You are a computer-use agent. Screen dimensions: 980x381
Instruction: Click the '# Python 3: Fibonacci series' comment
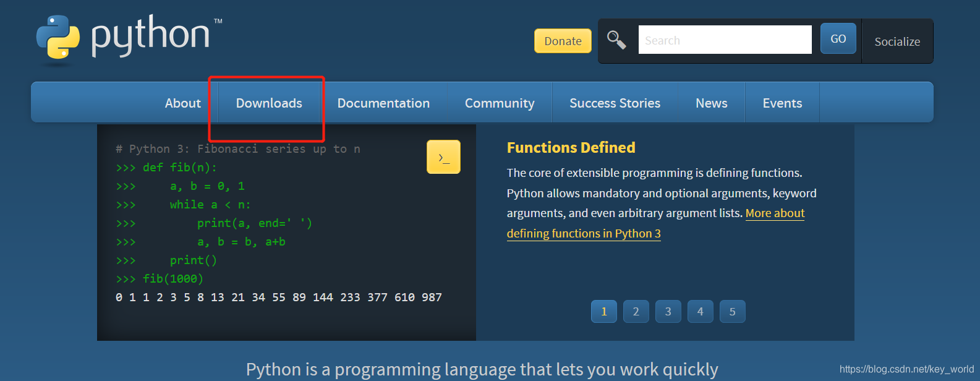pos(238,149)
